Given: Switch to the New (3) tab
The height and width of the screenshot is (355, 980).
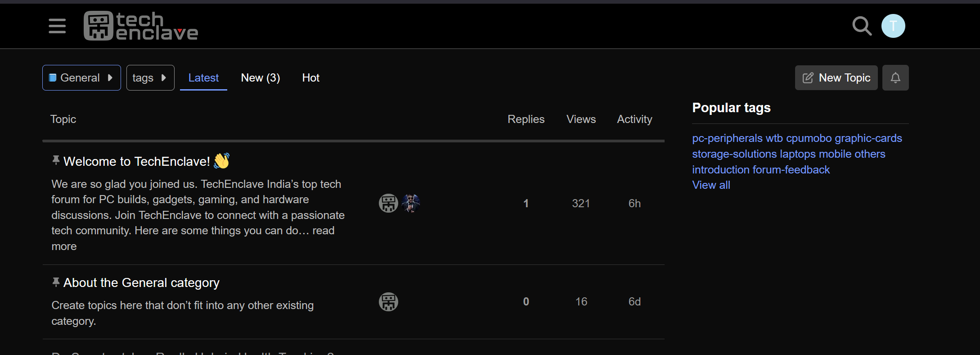Looking at the screenshot, I should click(261, 77).
